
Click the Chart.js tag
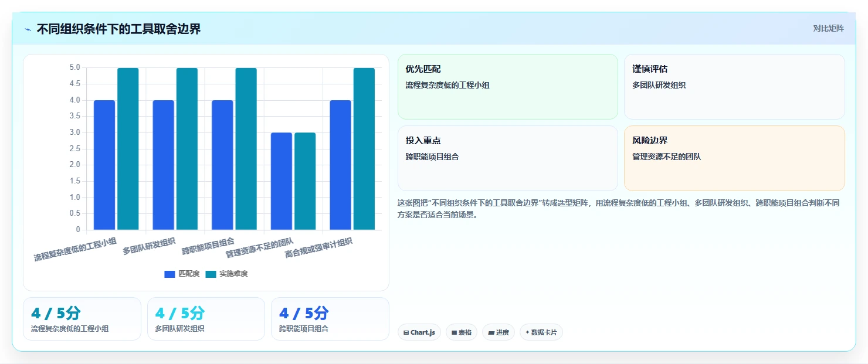(419, 332)
